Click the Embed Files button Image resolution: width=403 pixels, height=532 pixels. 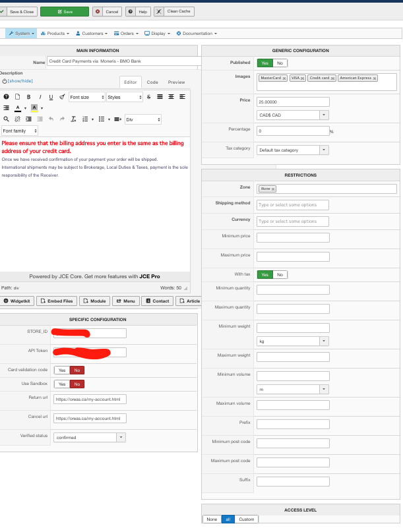[x=57, y=301]
